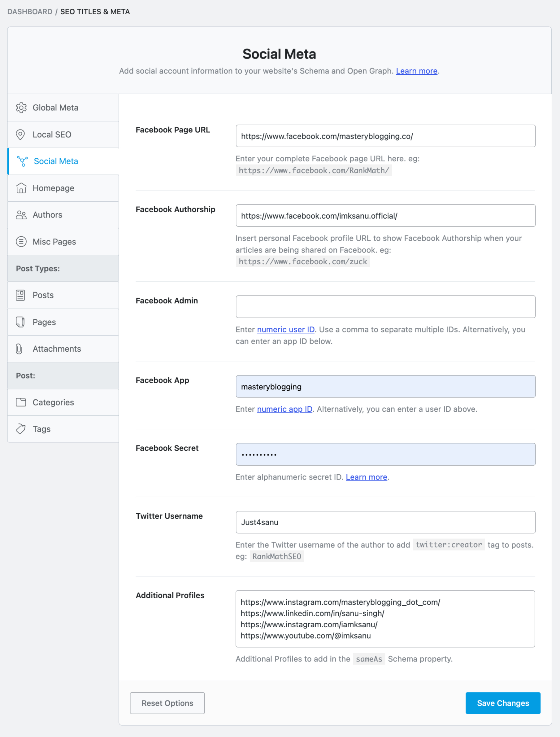This screenshot has height=737, width=560.
Task: Go to the Misc Pages tab
Action: (x=63, y=241)
